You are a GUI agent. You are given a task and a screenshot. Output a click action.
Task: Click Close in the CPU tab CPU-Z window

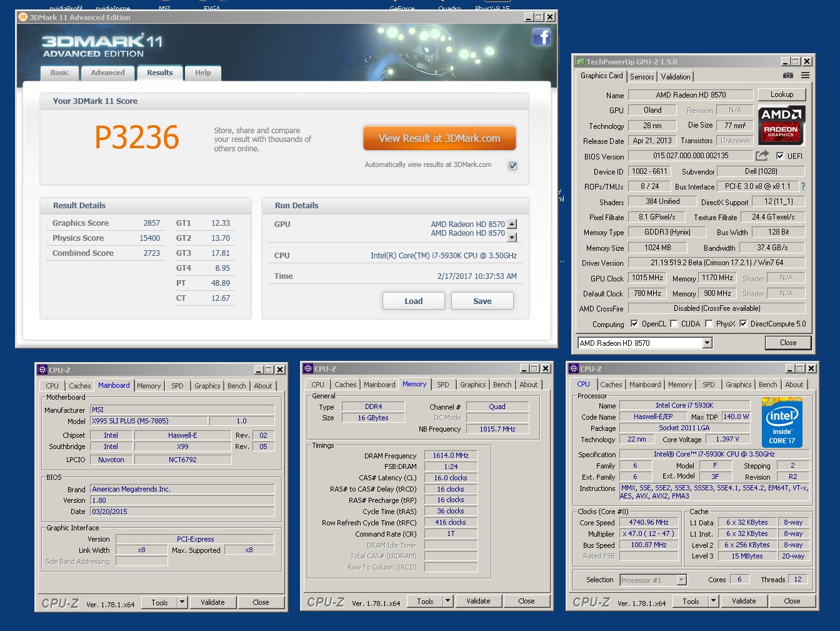792,601
